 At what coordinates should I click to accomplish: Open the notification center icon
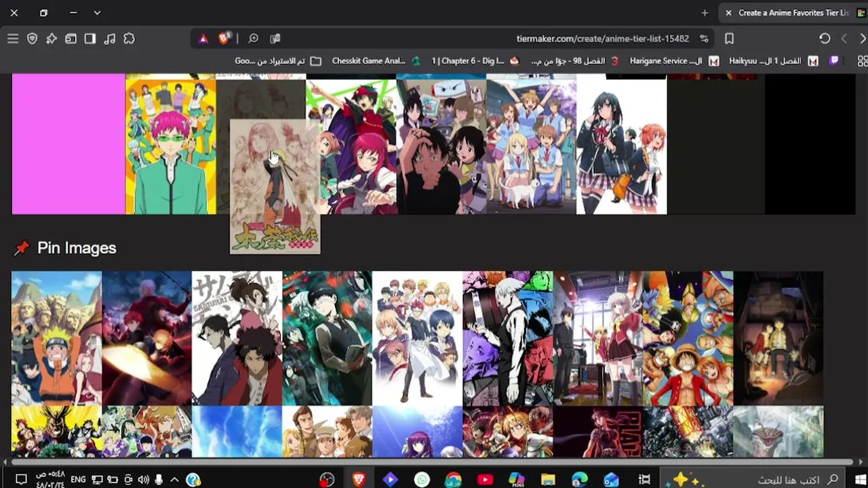coord(21,479)
